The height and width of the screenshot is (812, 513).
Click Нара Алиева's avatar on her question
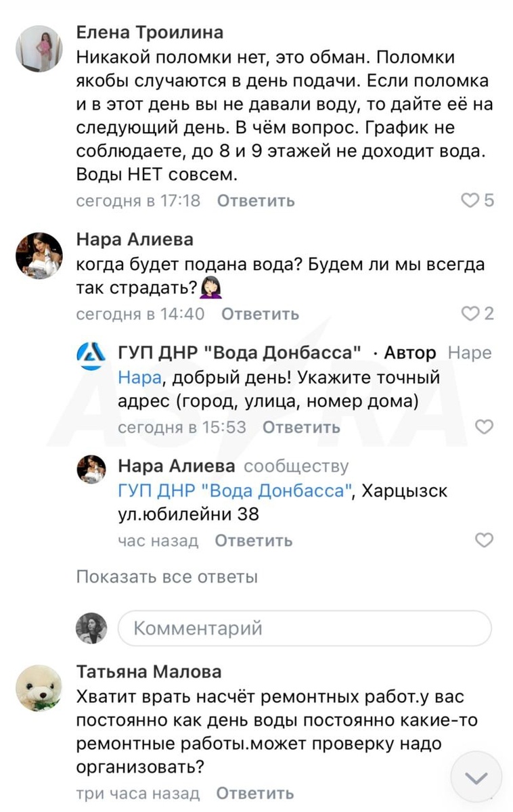click(39, 256)
